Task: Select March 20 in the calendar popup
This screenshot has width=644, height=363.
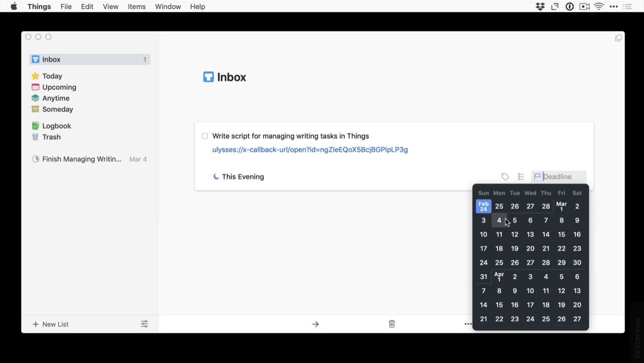Action: (530, 248)
